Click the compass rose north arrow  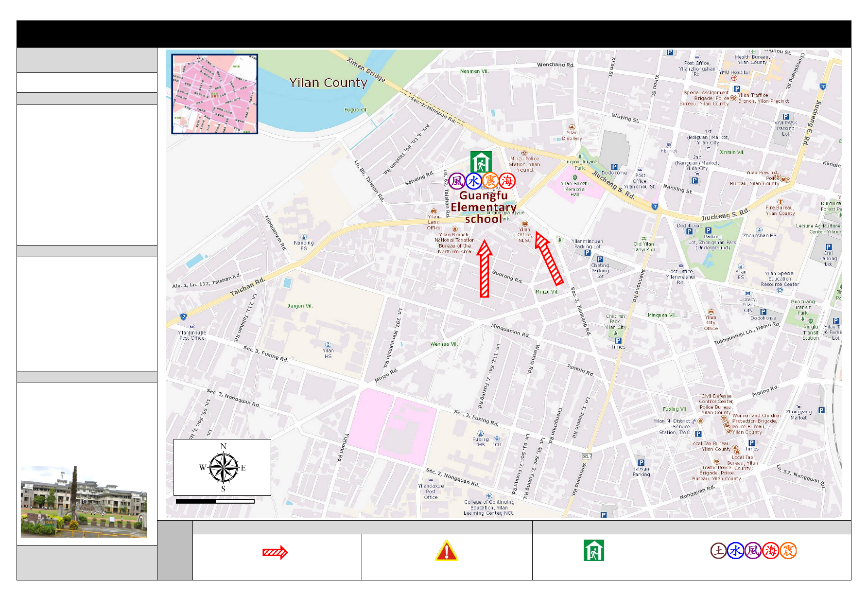(x=223, y=467)
